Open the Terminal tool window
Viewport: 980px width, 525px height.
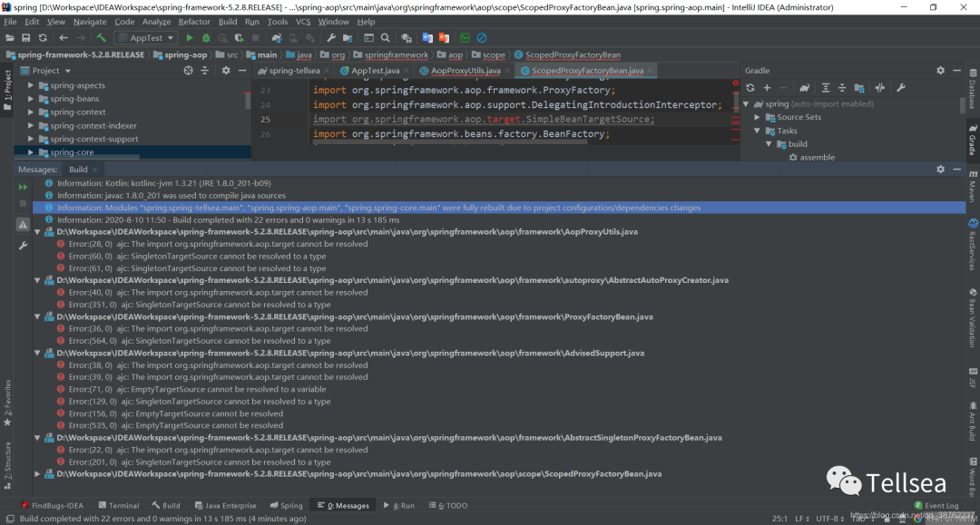(x=119, y=506)
